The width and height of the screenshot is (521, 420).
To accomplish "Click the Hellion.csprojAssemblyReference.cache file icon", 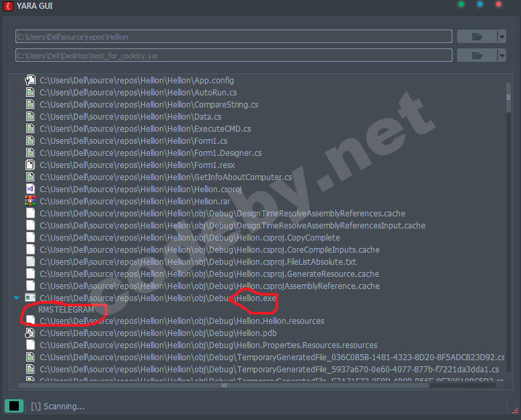I will coord(30,286).
